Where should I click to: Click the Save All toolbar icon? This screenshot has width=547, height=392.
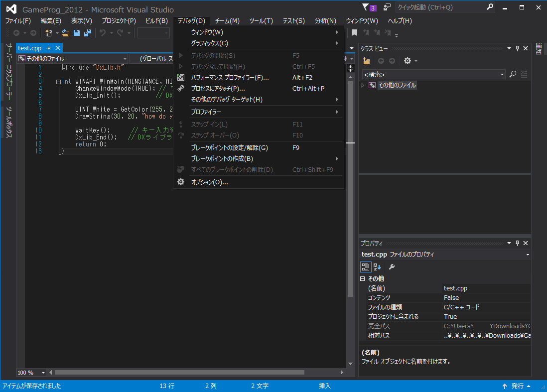[x=88, y=33]
